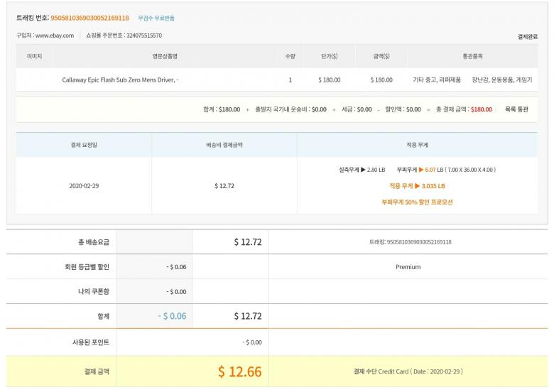Click the Premium membership grade label
The image size is (554, 392).
[408, 267]
